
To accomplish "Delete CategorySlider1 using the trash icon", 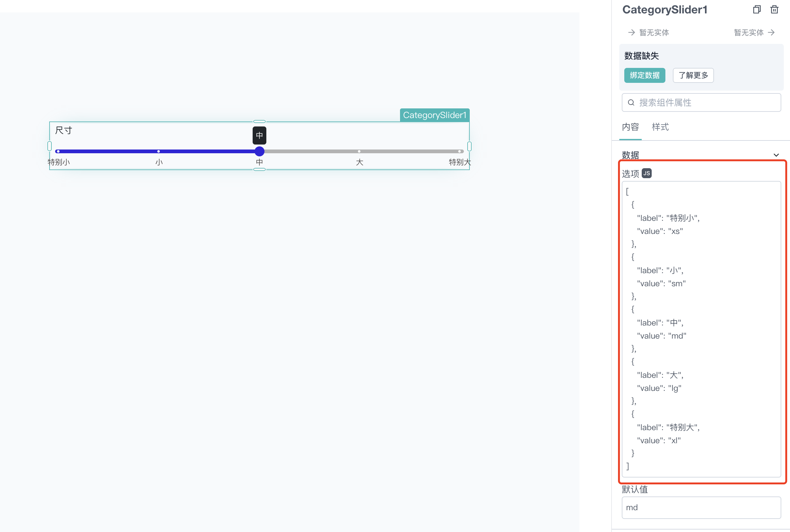I will [774, 9].
